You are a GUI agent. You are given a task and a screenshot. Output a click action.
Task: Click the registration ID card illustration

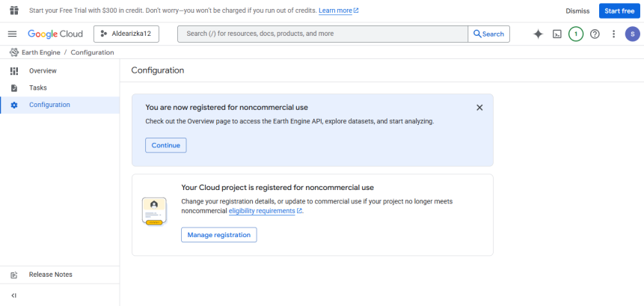pyautogui.click(x=154, y=212)
